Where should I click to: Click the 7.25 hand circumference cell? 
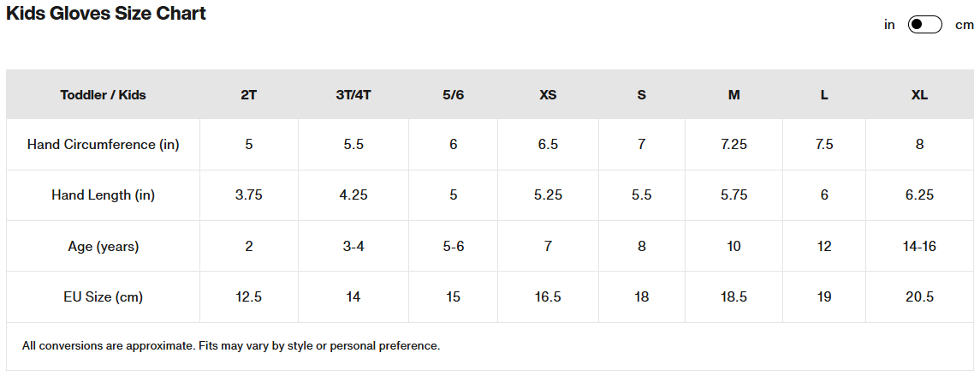coord(734,145)
